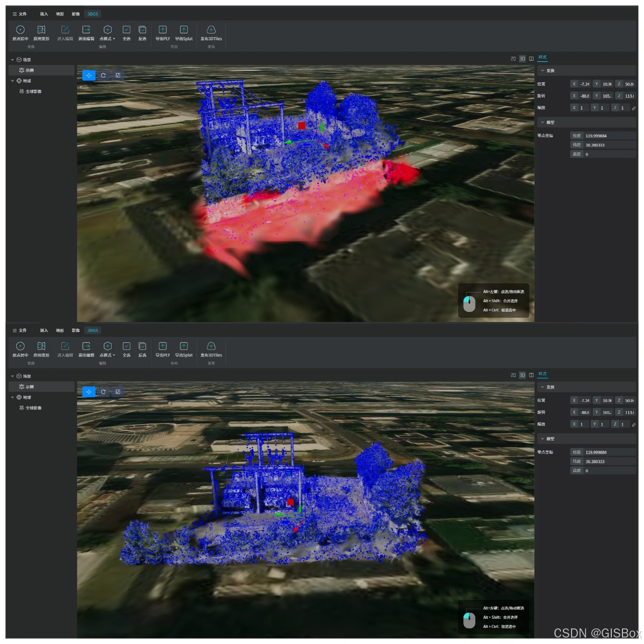The width and height of the screenshot is (644, 644).
Task: Open 插入 tab in upper screenshot
Action: (x=44, y=14)
